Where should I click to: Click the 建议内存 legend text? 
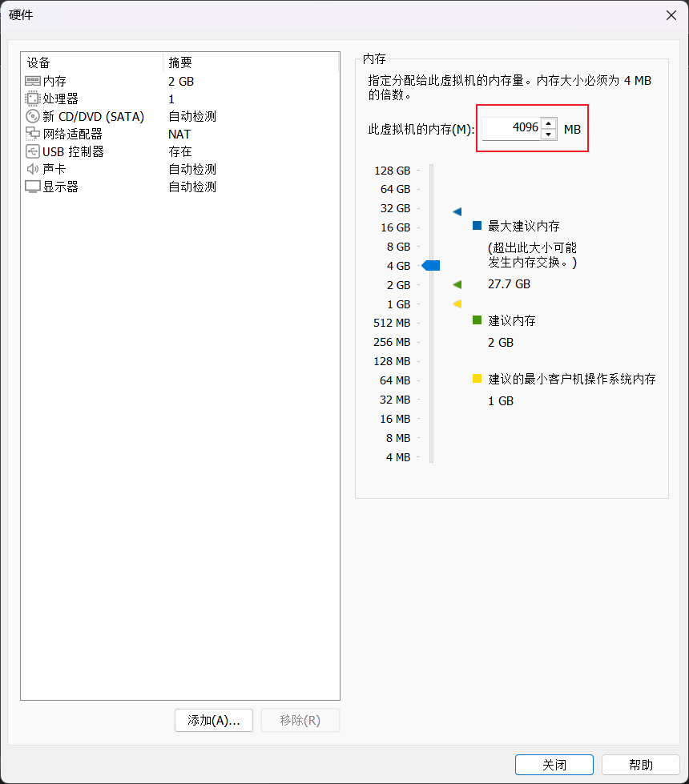(512, 320)
